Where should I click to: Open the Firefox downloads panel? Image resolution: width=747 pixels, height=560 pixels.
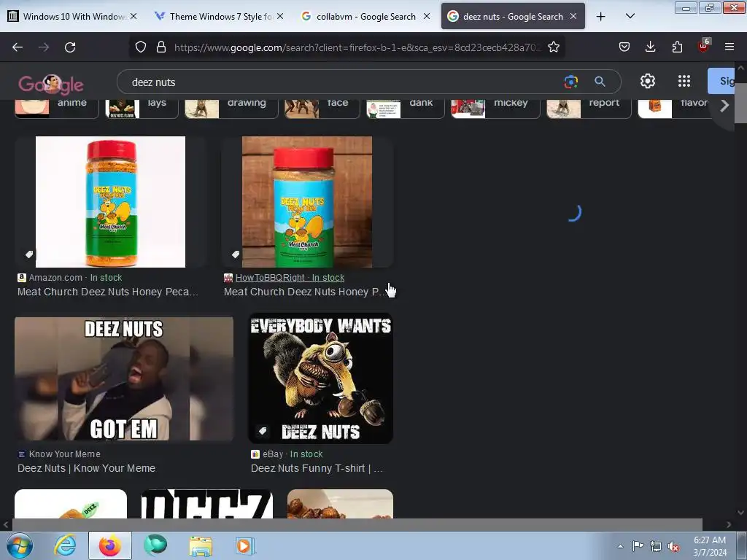tap(650, 47)
